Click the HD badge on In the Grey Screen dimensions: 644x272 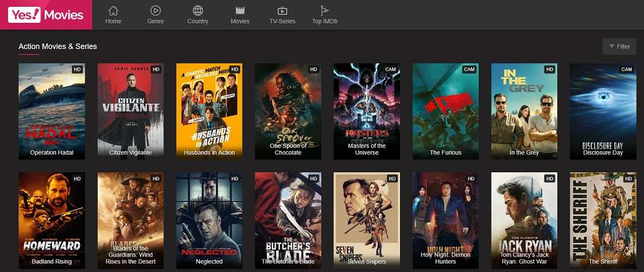coord(550,69)
